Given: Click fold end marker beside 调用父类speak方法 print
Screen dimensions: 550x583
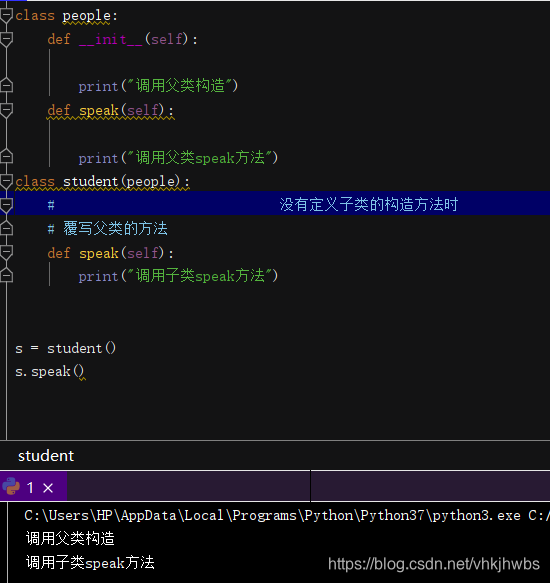Looking at the screenshot, I should tap(6, 157).
